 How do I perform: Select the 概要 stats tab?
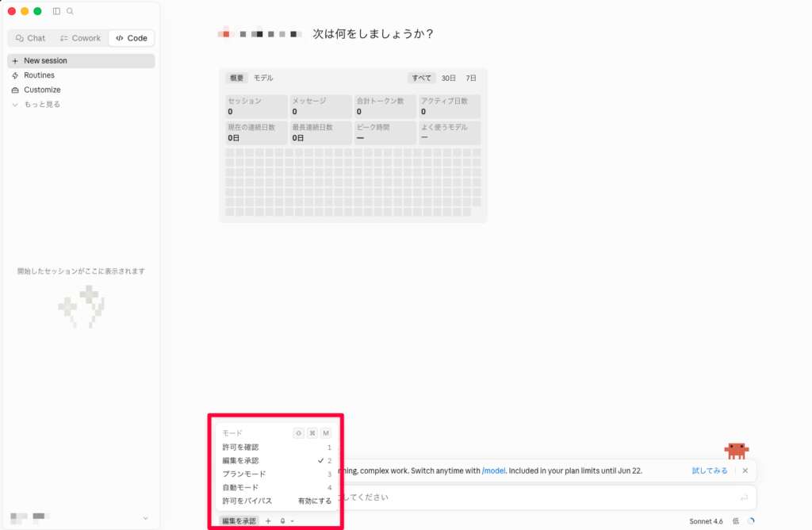pyautogui.click(x=236, y=78)
